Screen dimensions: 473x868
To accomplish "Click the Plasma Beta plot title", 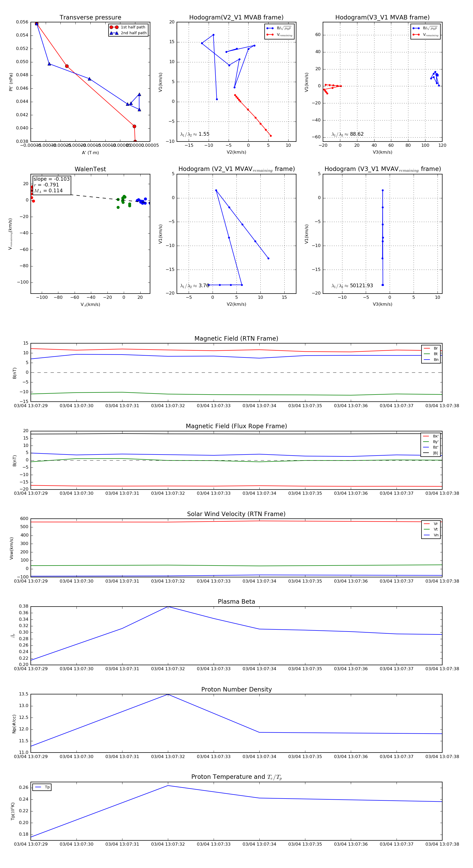I will pyautogui.click(x=236, y=602).
